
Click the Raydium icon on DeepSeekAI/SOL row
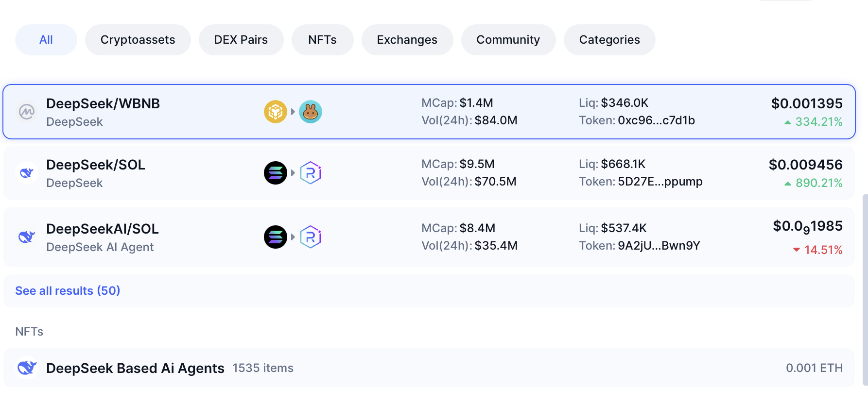tap(311, 237)
